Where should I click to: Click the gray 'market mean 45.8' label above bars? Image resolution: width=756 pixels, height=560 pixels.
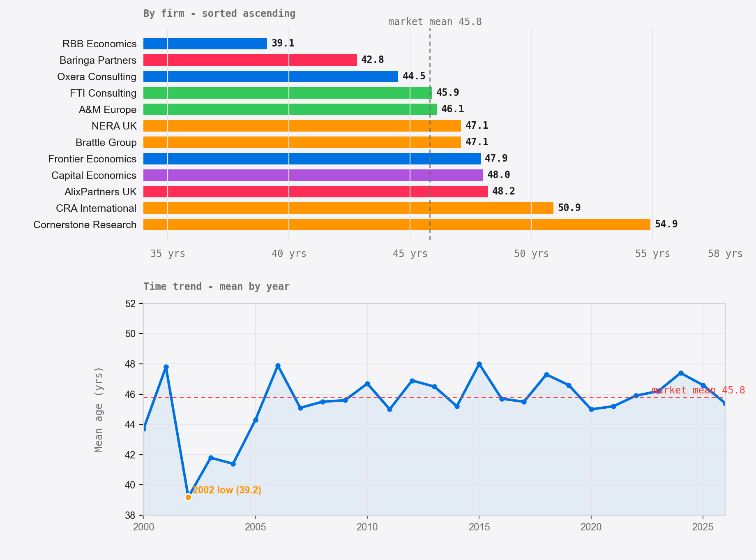(x=435, y=22)
